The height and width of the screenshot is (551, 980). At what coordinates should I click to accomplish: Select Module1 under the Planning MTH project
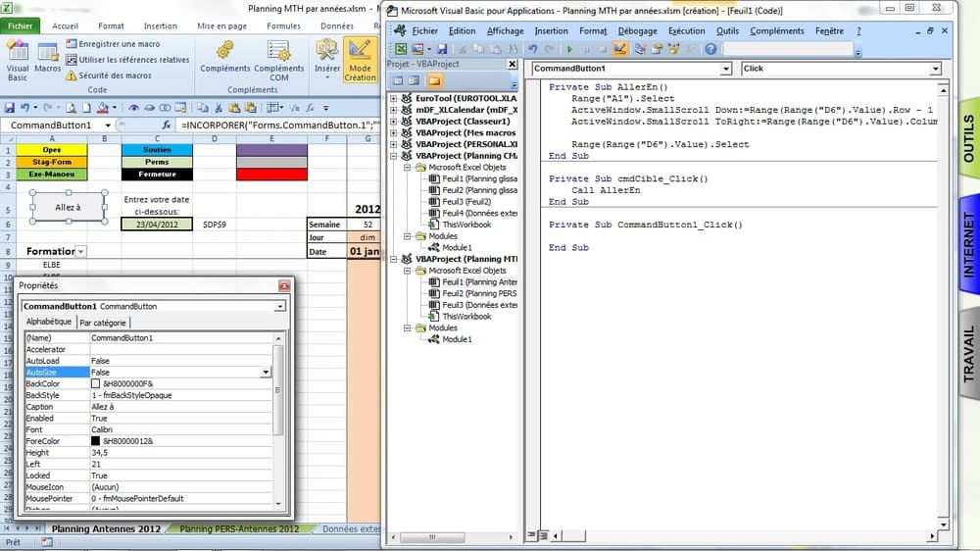click(457, 339)
